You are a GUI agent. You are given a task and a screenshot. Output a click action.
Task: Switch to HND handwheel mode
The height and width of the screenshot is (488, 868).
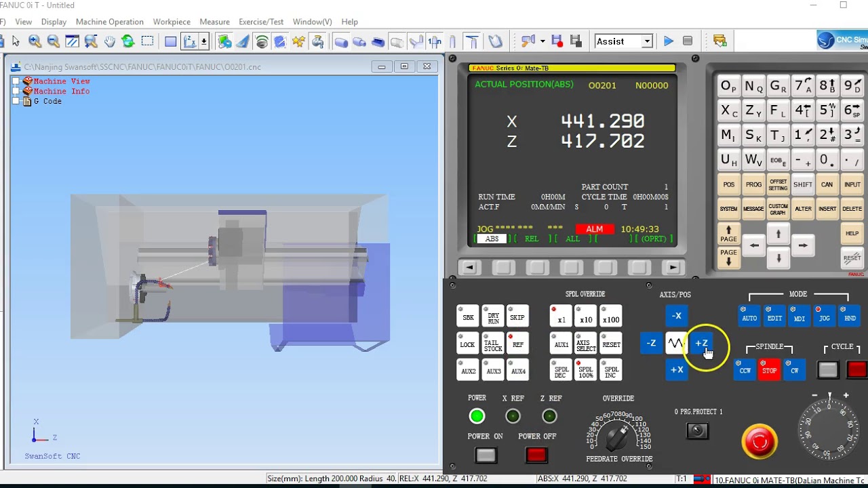coord(848,316)
